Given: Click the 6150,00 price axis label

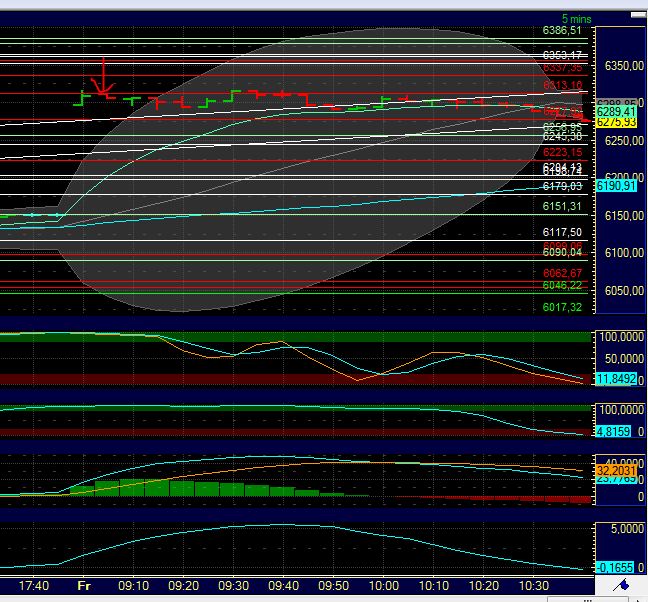Looking at the screenshot, I should point(624,216).
